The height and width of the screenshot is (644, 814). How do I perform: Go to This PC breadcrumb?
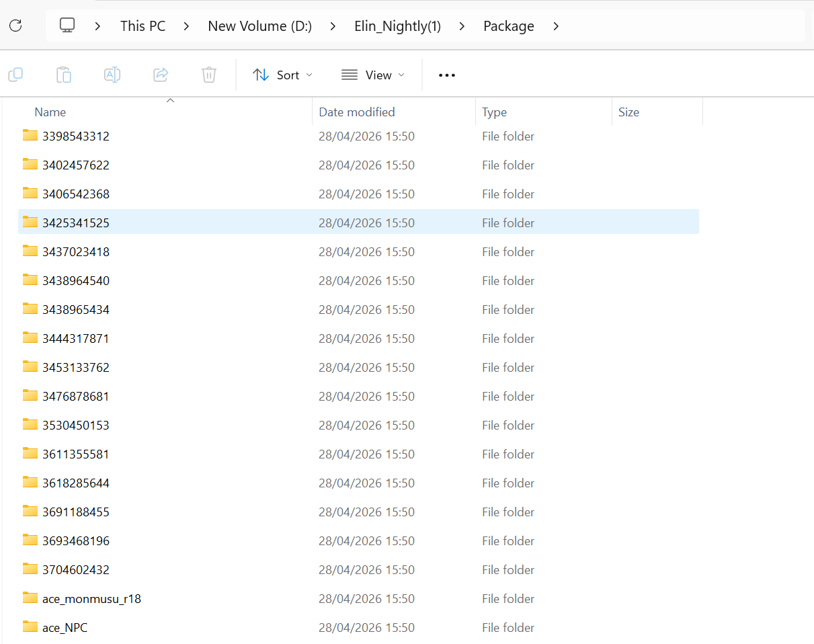[x=143, y=26]
